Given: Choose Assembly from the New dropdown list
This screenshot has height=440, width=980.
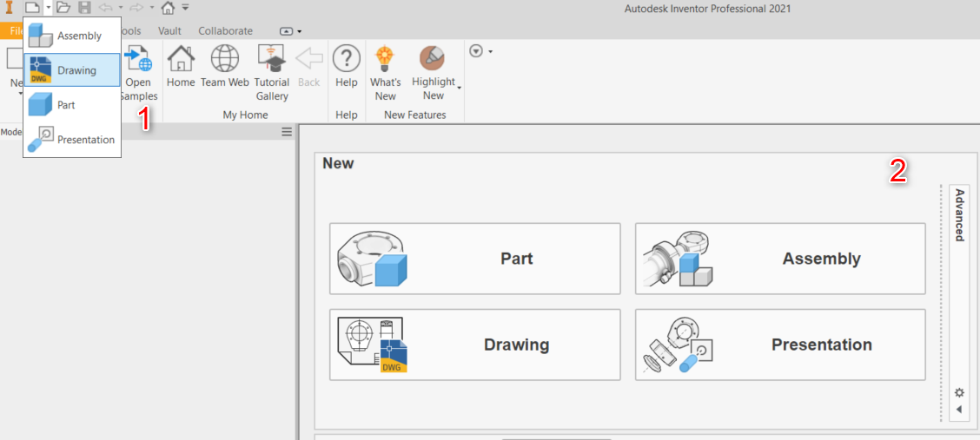Looking at the screenshot, I should [x=72, y=36].
